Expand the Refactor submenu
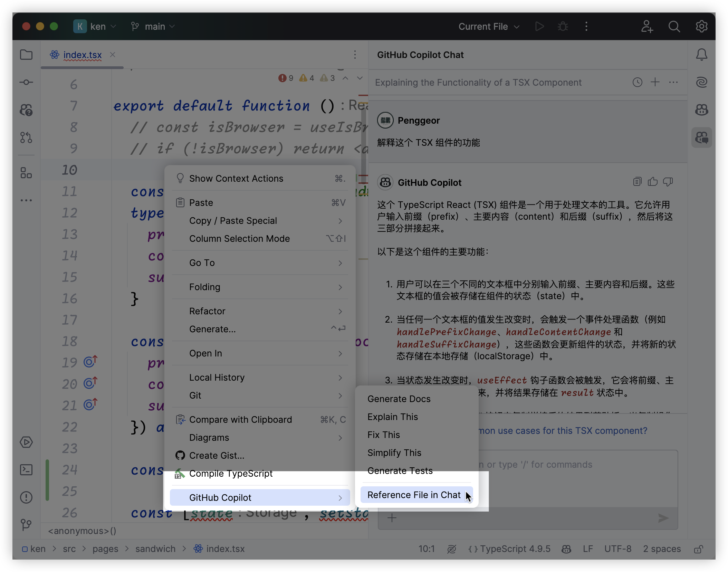The image size is (728, 572). pyautogui.click(x=260, y=311)
